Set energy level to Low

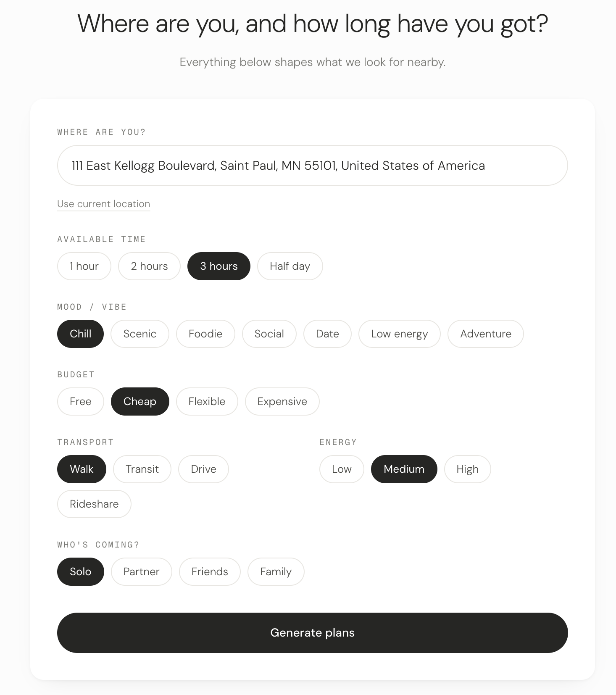[342, 469]
